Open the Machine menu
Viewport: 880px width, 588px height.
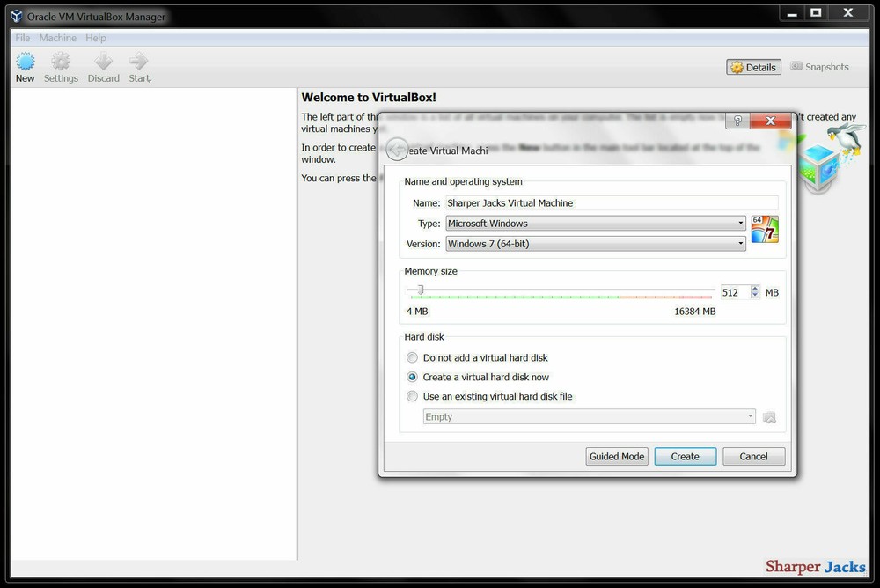(x=57, y=38)
